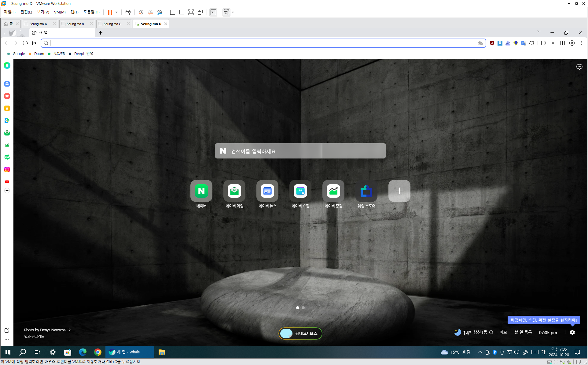Expand the VMware power options dropdown arrow
Image resolution: width=588 pixels, height=365 pixels.
[x=116, y=12]
